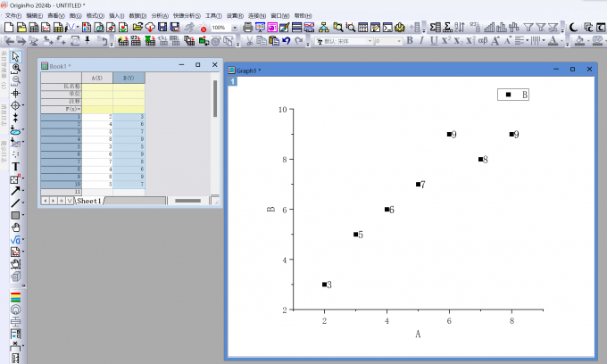Image resolution: width=607 pixels, height=364 pixels.
Task: Select the Pointer tool in the tools sidebar
Action: [15, 56]
